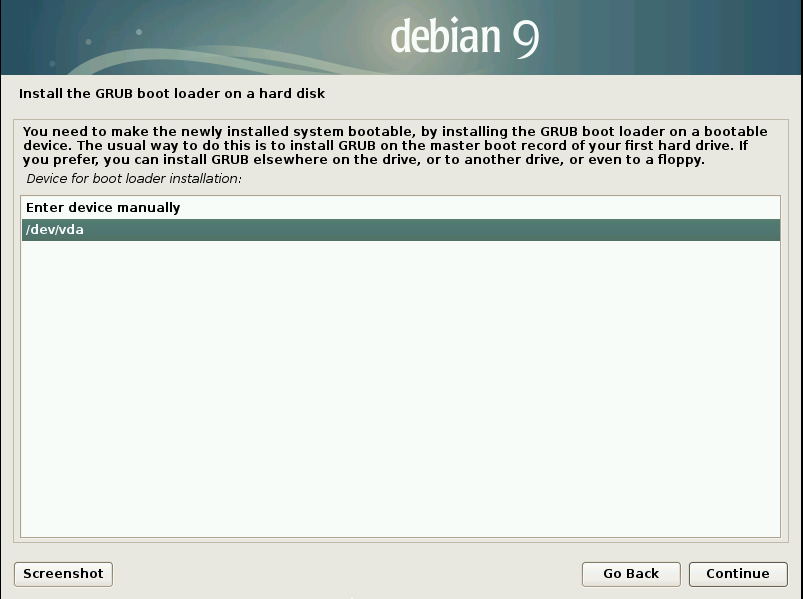This screenshot has height=599, width=803.
Task: Click empty area of the device list
Action: [x=400, y=390]
